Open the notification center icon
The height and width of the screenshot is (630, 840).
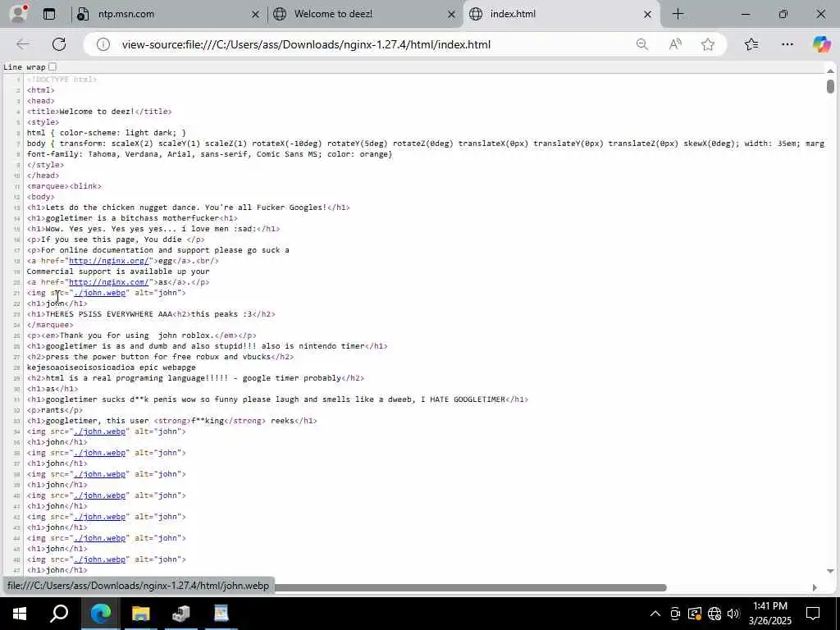(x=813, y=614)
